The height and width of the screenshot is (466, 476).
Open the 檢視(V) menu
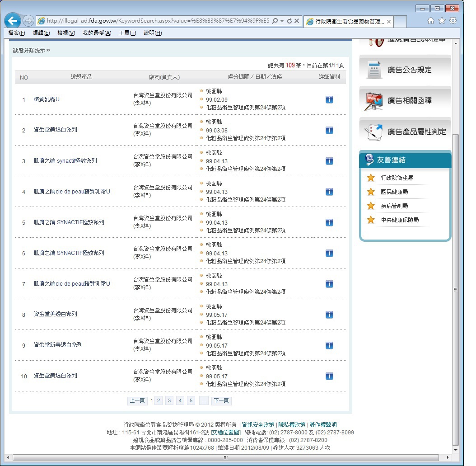(x=66, y=33)
